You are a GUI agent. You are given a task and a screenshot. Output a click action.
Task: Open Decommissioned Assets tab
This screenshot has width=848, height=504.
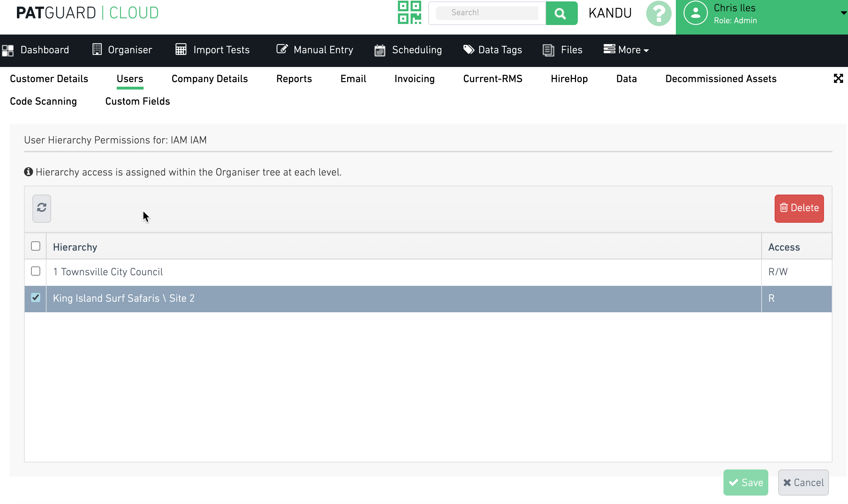pos(721,79)
